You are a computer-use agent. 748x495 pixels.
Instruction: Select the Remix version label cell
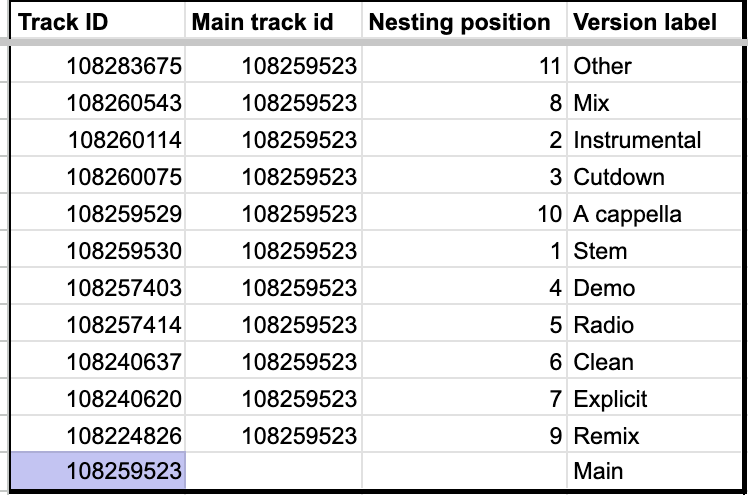[654, 435]
